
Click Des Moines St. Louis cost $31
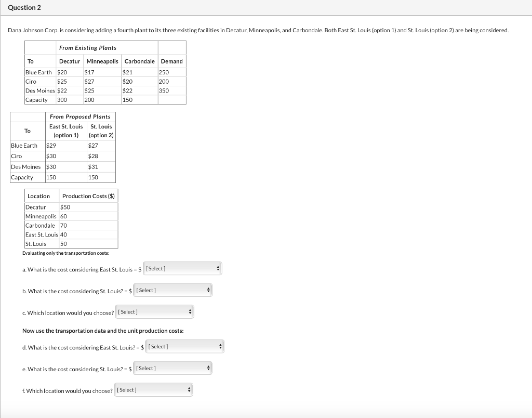pos(93,167)
